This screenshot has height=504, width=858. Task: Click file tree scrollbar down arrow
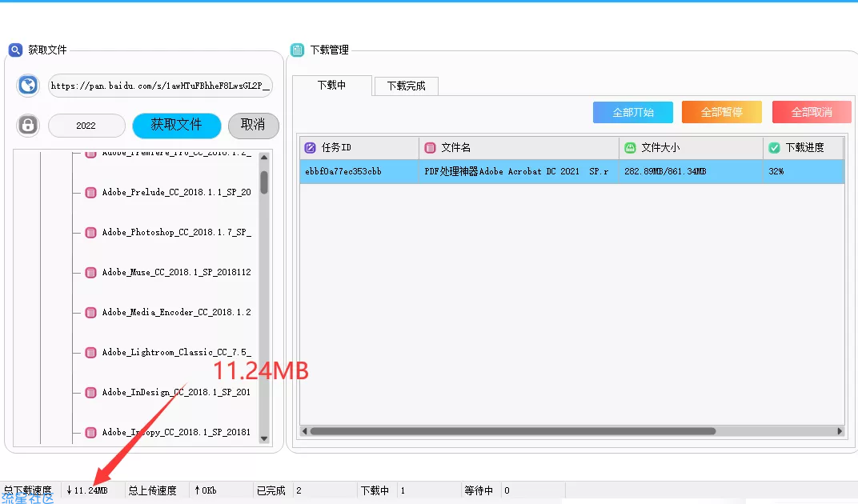point(264,438)
